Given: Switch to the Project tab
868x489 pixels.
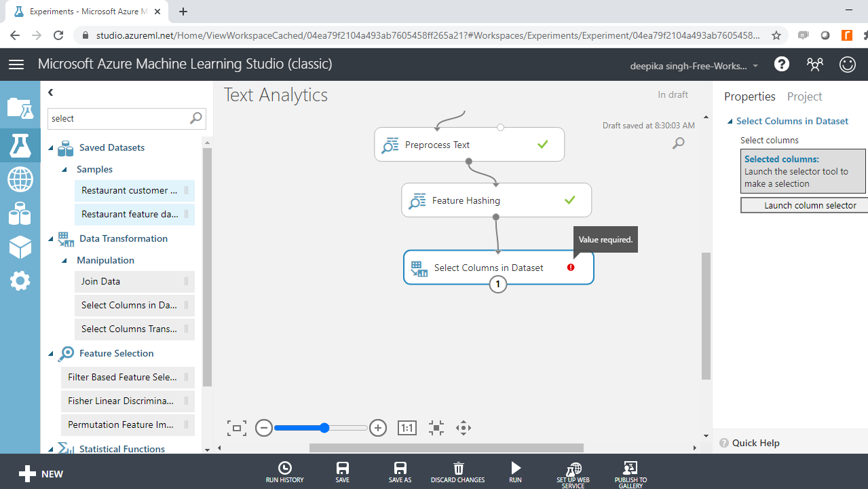Looking at the screenshot, I should coord(804,96).
